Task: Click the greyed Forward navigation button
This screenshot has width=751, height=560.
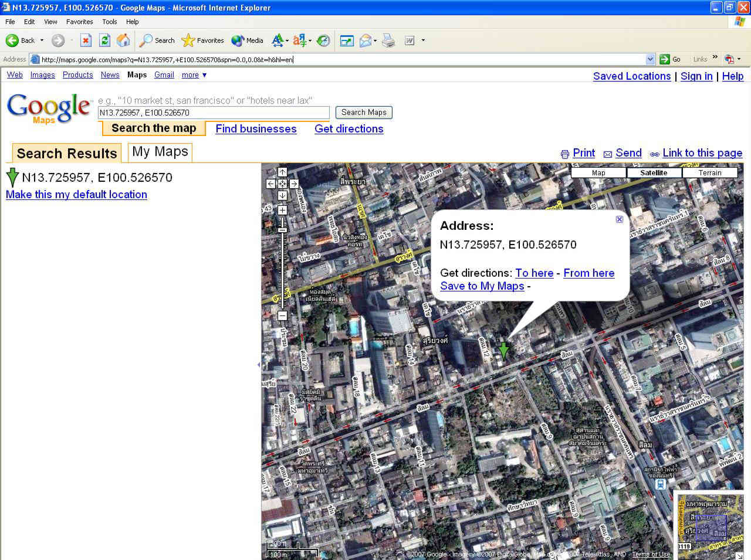Action: (57, 40)
